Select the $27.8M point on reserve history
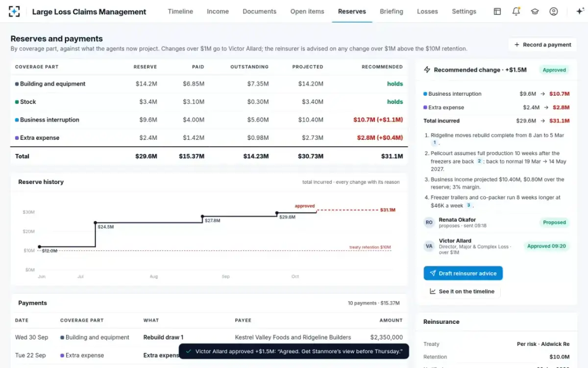The width and height of the screenshot is (588, 368). [x=202, y=216]
